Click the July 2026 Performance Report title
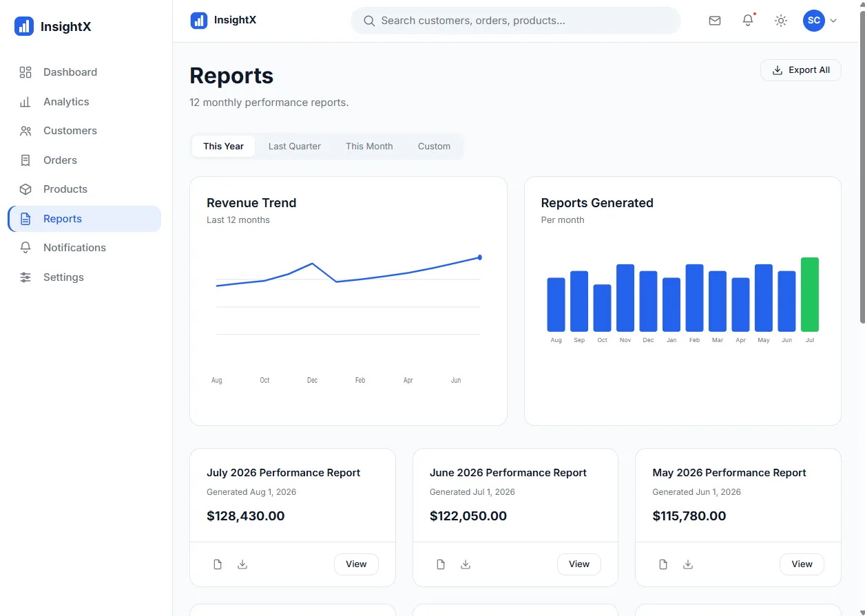The height and width of the screenshot is (616, 865). point(283,473)
